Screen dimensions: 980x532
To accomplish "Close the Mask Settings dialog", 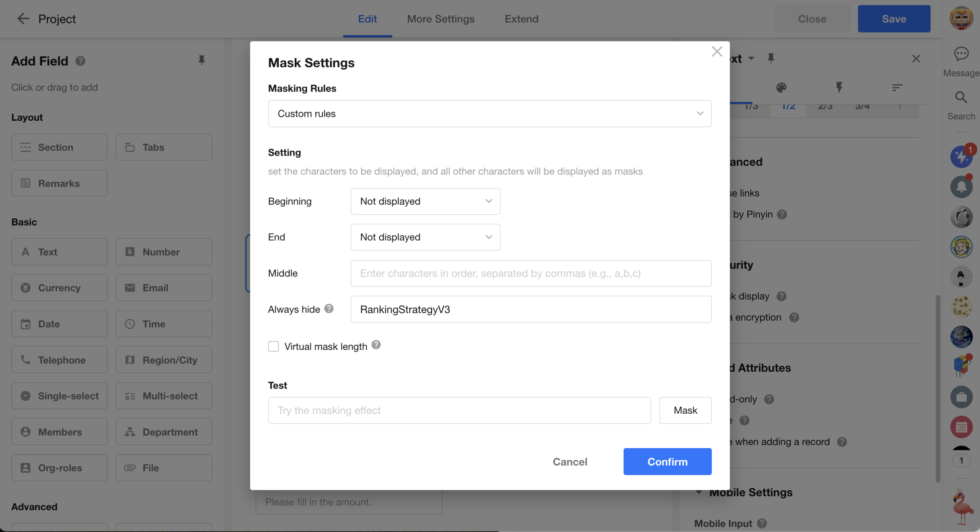I will pos(717,52).
